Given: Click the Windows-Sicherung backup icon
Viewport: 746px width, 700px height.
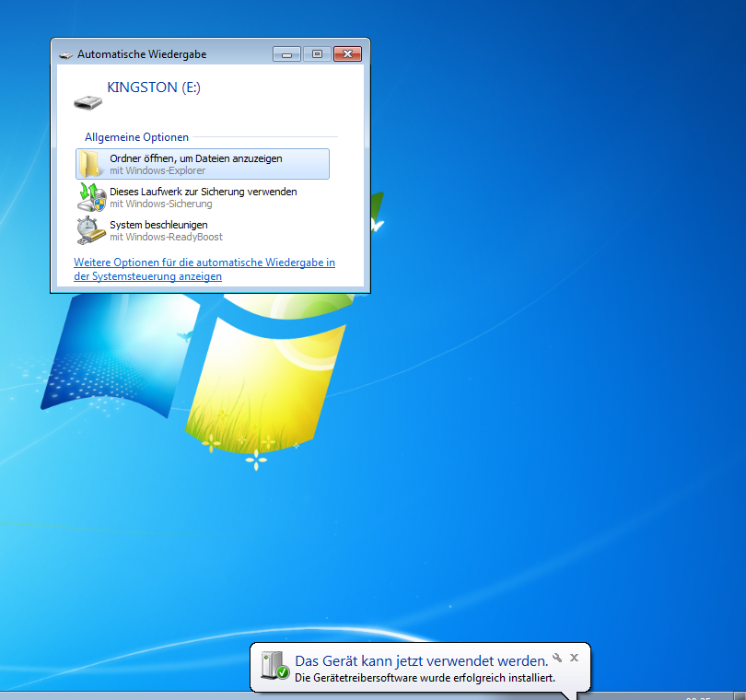Looking at the screenshot, I should tap(91, 197).
